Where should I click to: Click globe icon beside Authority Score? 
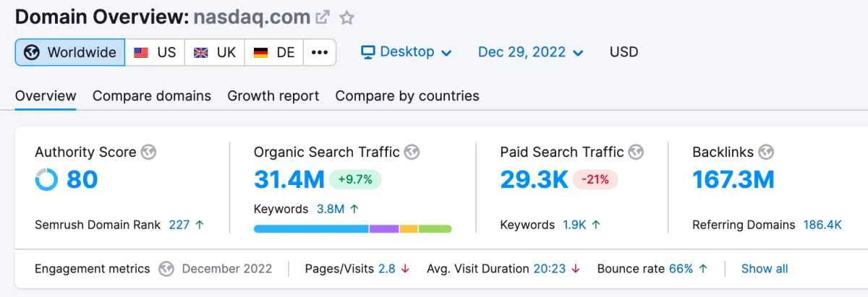click(x=149, y=152)
